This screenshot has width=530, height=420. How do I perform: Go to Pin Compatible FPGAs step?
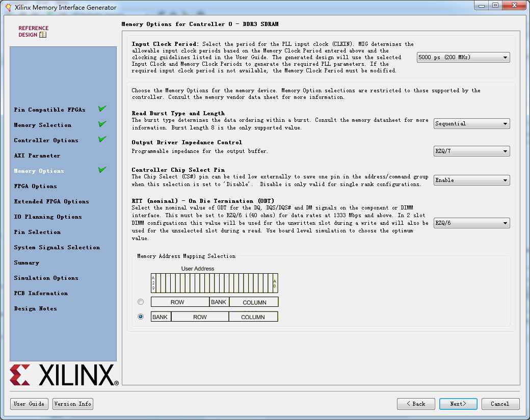pyautogui.click(x=50, y=110)
